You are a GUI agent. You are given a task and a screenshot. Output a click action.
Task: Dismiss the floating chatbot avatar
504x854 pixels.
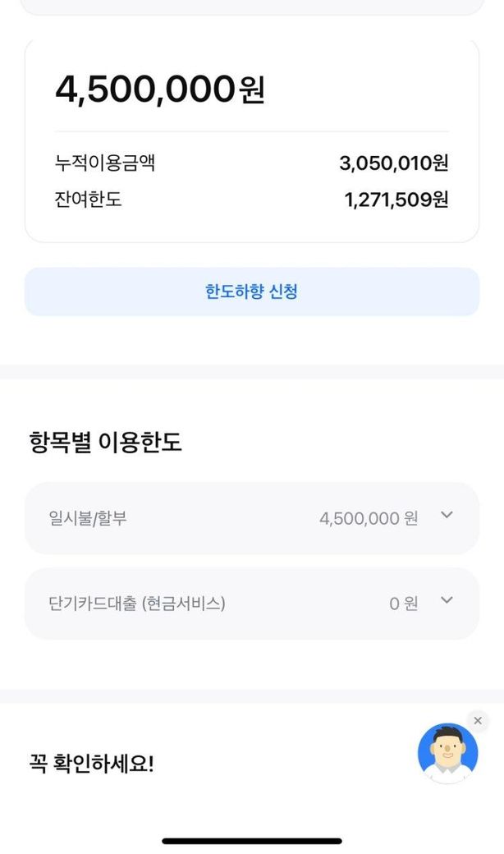pos(478,721)
